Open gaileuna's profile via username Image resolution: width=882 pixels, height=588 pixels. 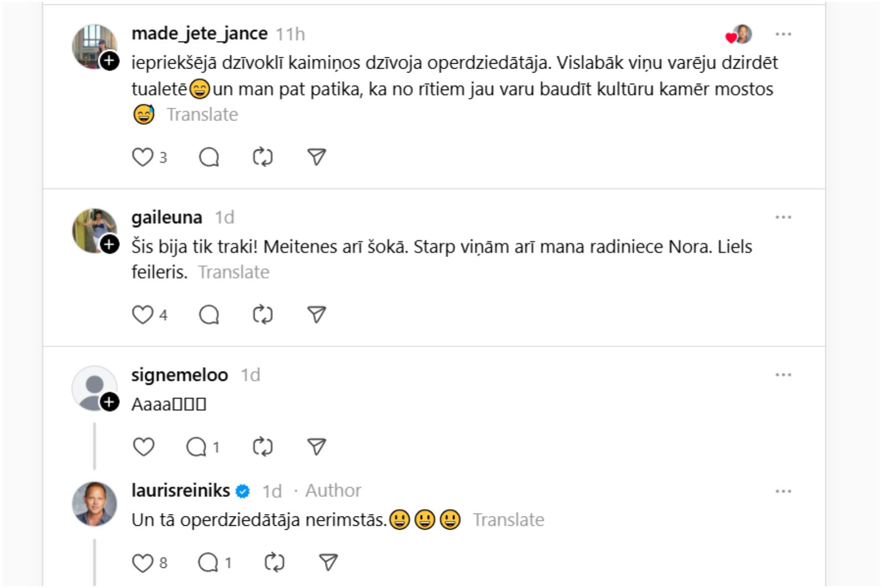point(167,218)
